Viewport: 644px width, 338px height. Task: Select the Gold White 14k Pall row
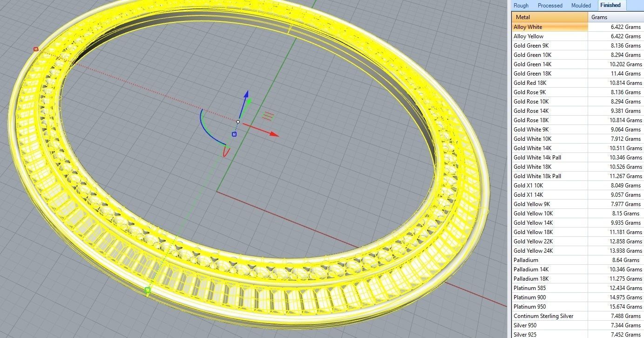pos(577,158)
